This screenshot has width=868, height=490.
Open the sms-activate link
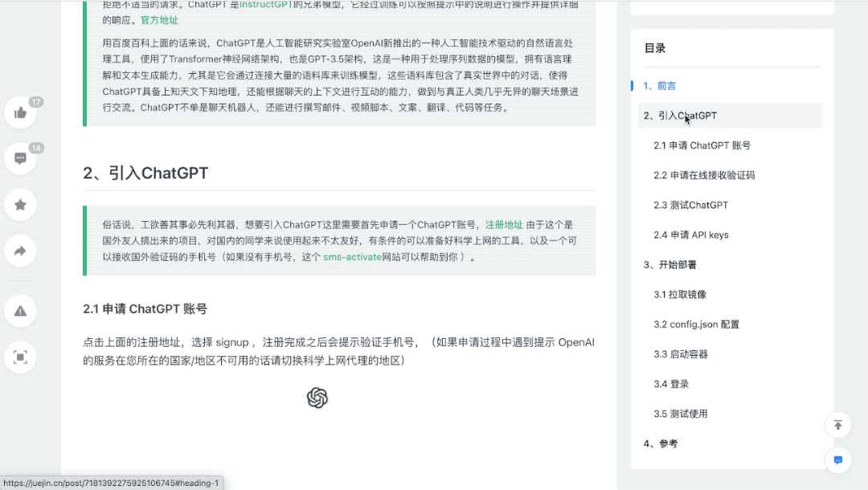click(353, 257)
